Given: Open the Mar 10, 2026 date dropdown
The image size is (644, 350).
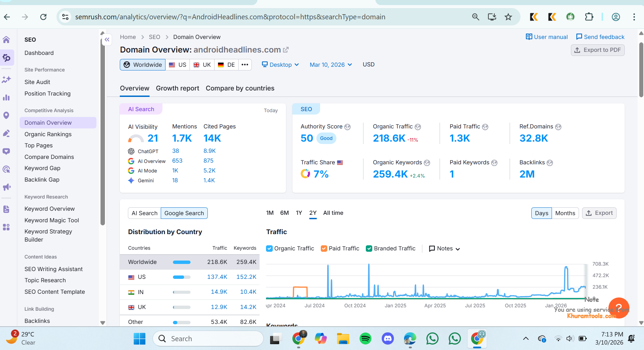Looking at the screenshot, I should point(330,64).
